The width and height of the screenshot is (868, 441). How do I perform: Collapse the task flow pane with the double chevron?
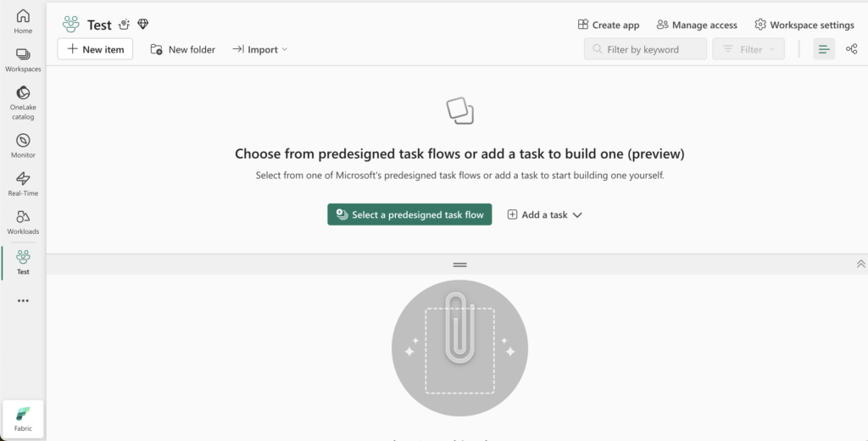click(861, 265)
